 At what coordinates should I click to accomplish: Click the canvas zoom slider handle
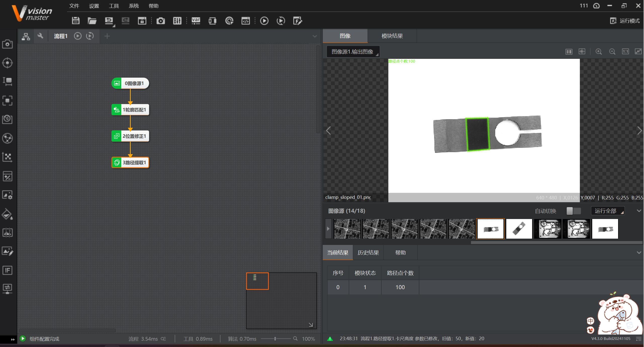[x=275, y=339]
